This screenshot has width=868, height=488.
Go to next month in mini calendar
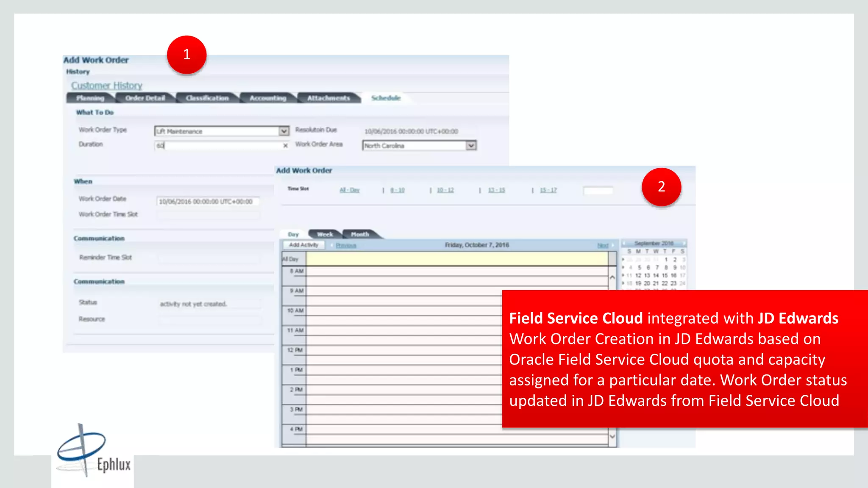click(683, 243)
